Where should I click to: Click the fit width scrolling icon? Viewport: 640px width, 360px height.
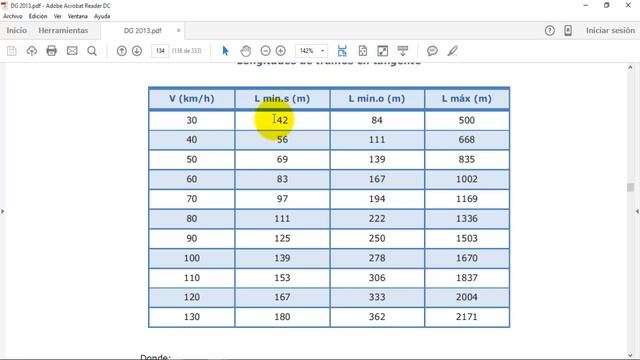click(x=342, y=51)
